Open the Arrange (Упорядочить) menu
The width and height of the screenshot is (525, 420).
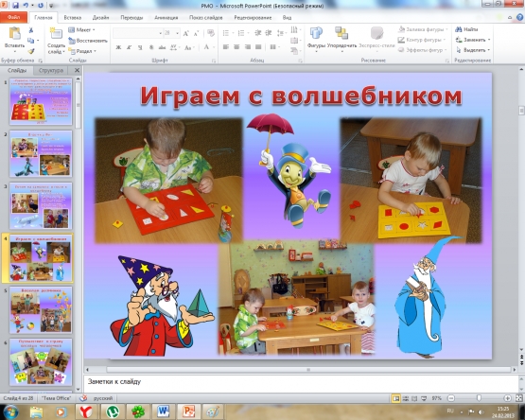coord(341,39)
